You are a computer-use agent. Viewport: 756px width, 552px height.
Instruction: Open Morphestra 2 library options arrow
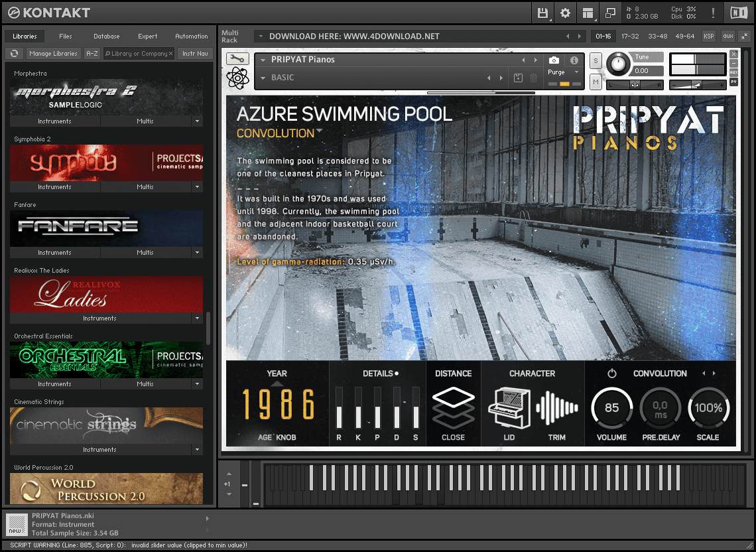(197, 121)
